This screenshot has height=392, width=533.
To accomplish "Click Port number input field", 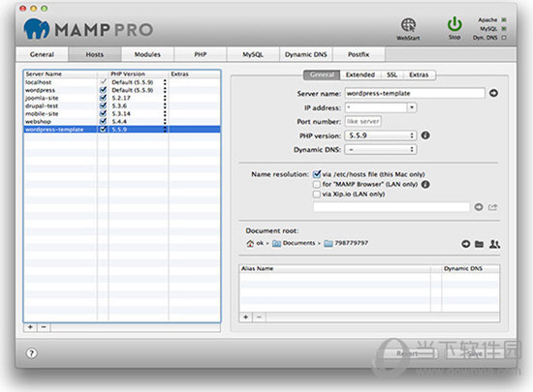I will (362, 122).
